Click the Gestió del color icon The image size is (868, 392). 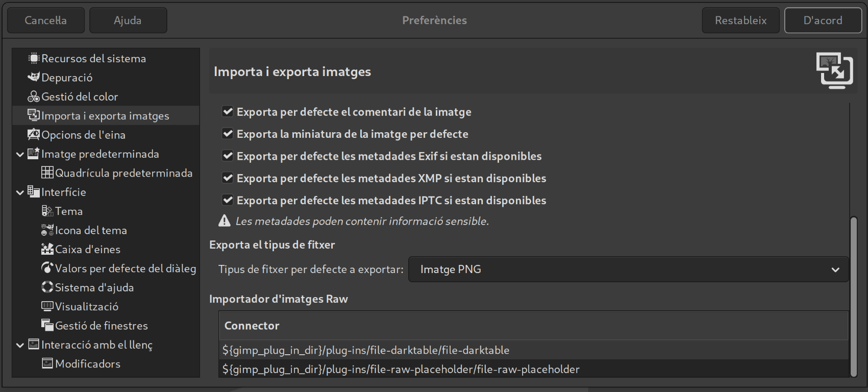(34, 96)
